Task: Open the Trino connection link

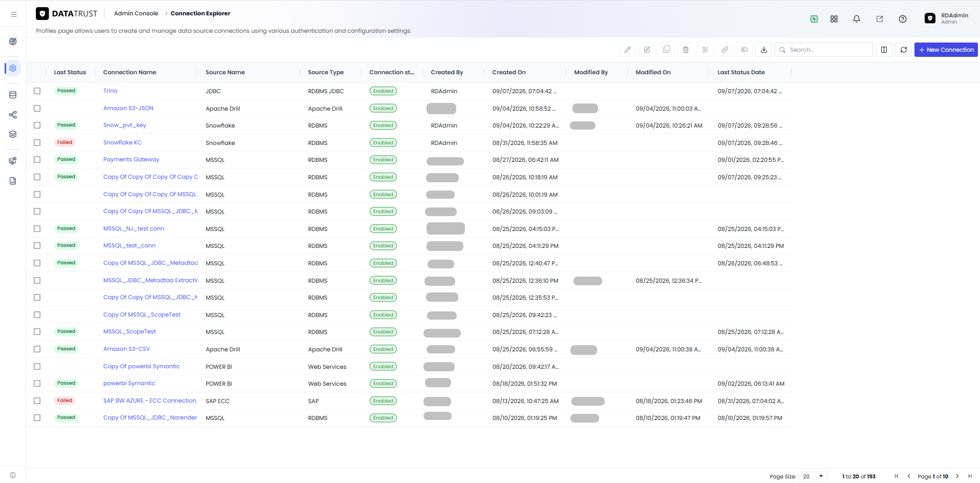Action: pyautogui.click(x=110, y=91)
